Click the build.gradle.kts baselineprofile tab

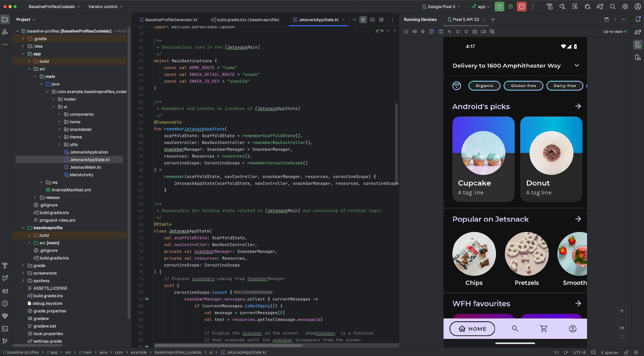tap(247, 20)
